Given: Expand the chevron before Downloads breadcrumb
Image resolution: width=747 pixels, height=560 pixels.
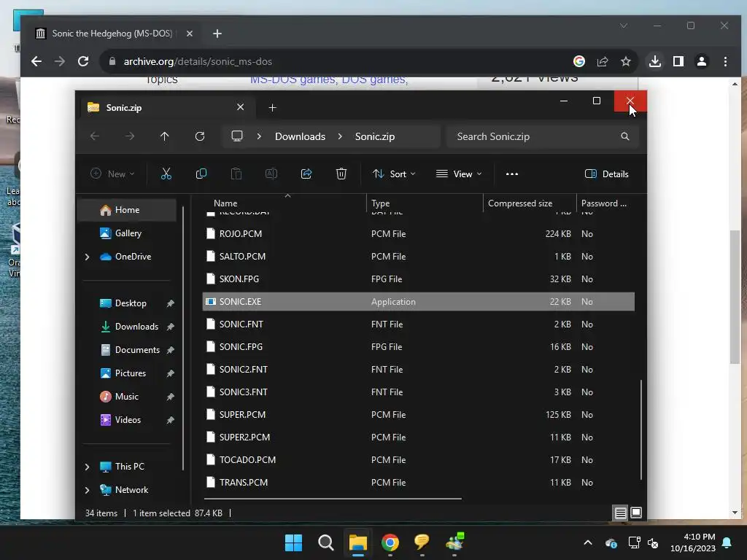Looking at the screenshot, I should (259, 136).
